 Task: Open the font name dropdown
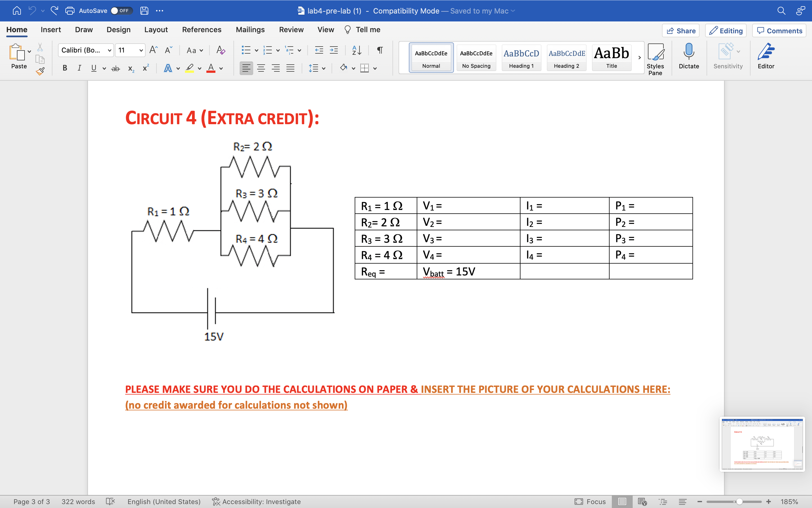coord(109,51)
